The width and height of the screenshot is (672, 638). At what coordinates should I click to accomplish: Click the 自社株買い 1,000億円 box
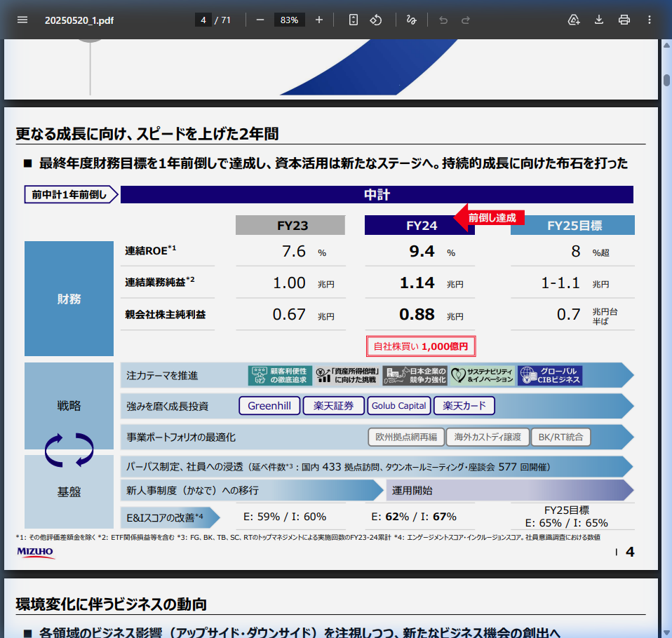pos(421,346)
